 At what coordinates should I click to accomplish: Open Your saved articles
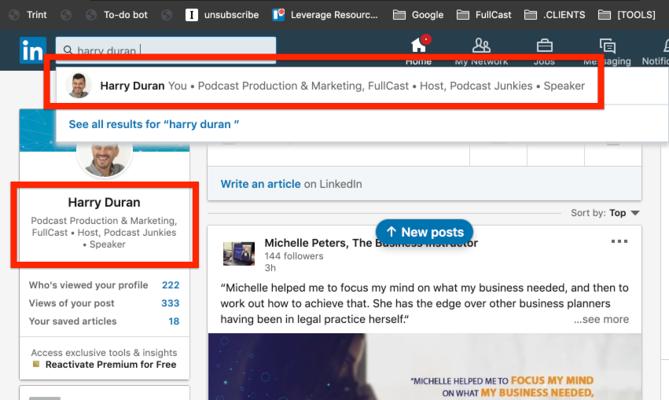[104, 321]
